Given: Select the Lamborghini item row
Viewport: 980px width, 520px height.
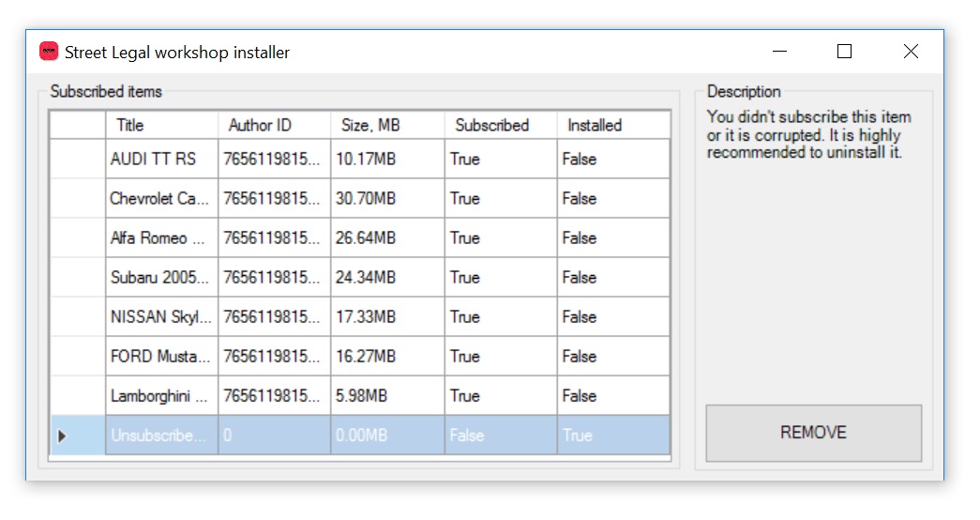Looking at the screenshot, I should click(x=161, y=396).
